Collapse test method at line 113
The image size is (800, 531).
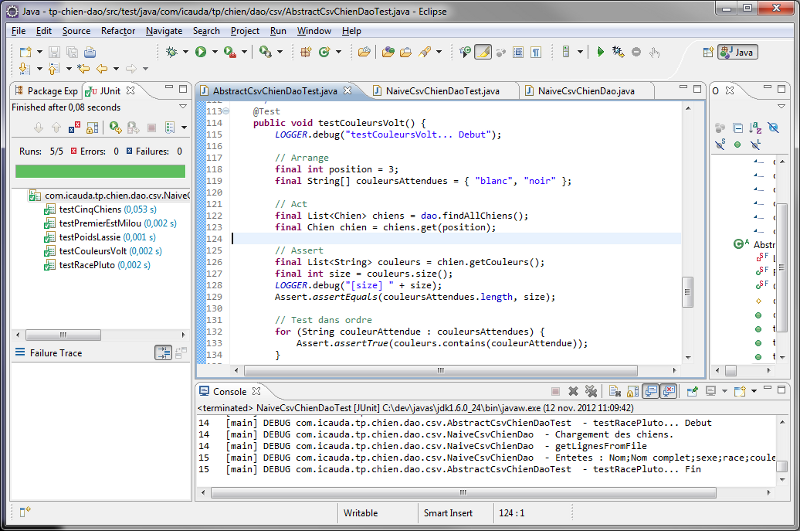(x=228, y=112)
